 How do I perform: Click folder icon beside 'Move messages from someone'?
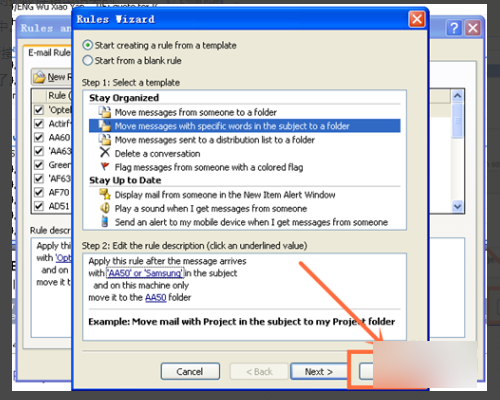105,112
